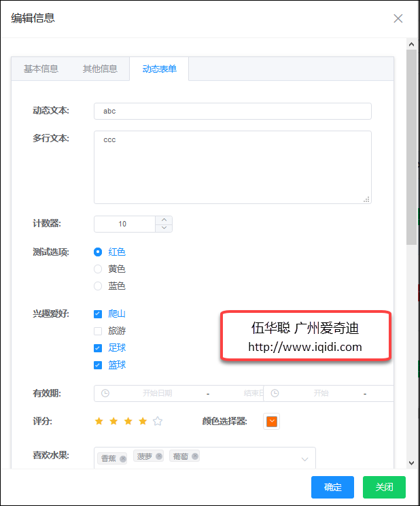420x506 pixels.
Task: Set 评分 to five stars using the empty star
Action: [x=158, y=421]
